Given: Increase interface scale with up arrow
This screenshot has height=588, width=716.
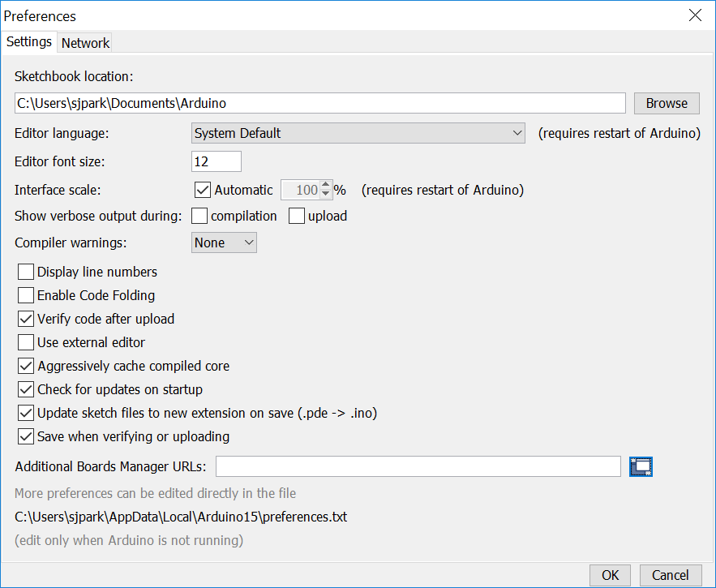Looking at the screenshot, I should coord(325,185).
